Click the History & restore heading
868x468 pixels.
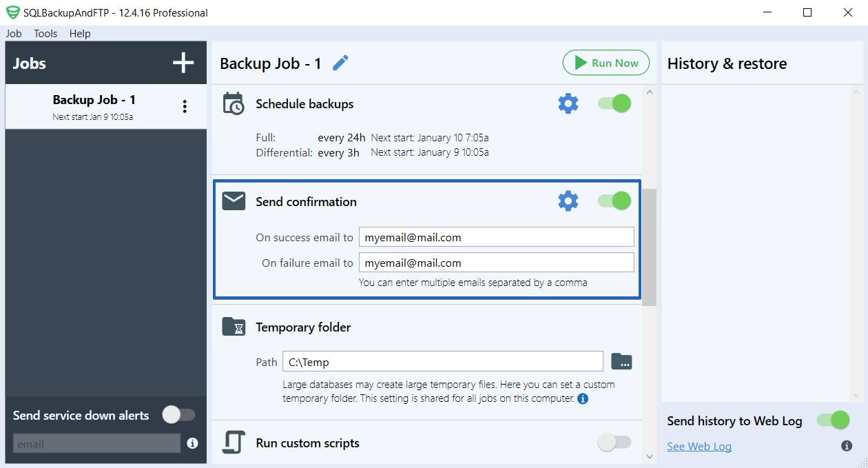pos(727,63)
